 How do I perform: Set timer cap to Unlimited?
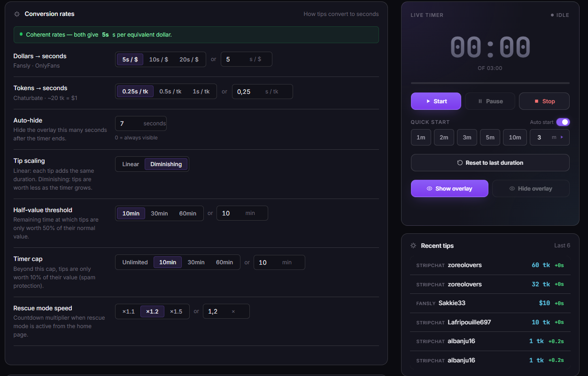click(135, 262)
